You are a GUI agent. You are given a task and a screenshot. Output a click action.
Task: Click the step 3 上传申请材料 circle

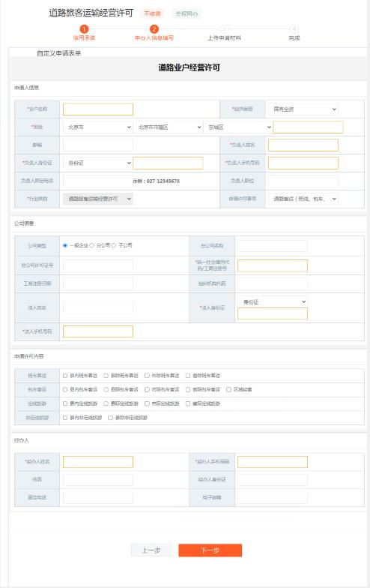click(x=224, y=29)
